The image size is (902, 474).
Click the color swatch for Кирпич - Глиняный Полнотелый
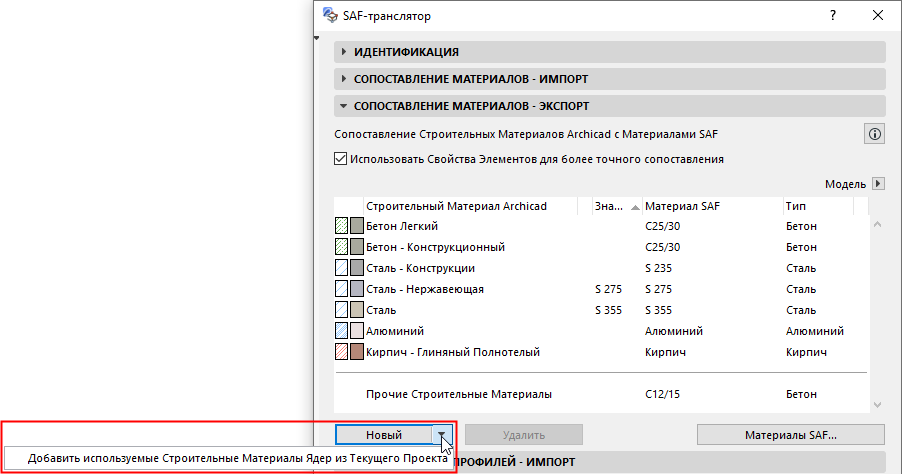coord(357,352)
